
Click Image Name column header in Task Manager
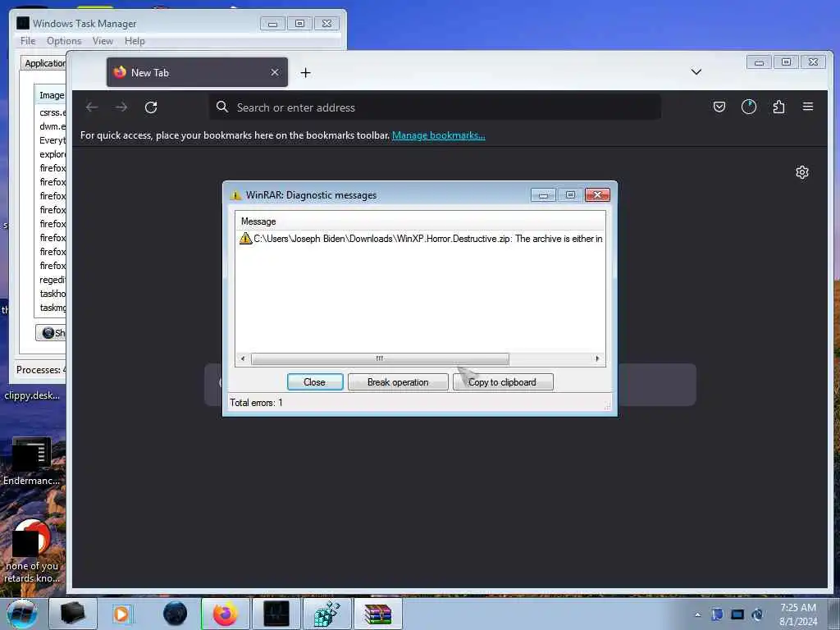tap(51, 95)
